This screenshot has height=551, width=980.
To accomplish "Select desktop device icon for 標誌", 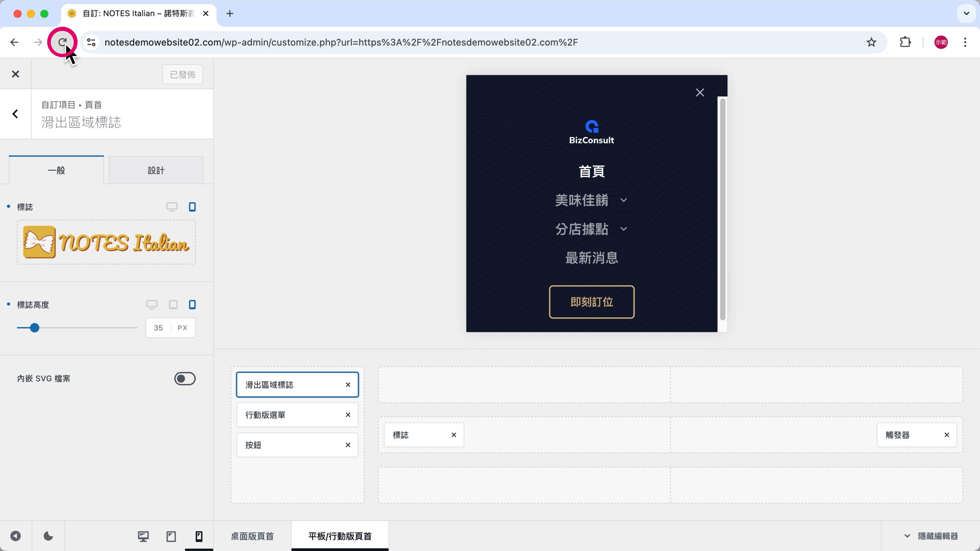I will click(171, 207).
